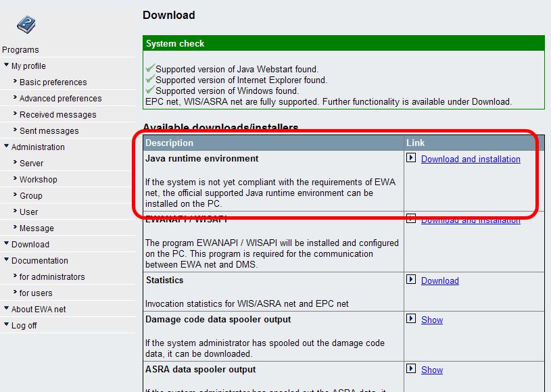Click the Description column header
This screenshot has height=392, width=551.
click(x=170, y=143)
